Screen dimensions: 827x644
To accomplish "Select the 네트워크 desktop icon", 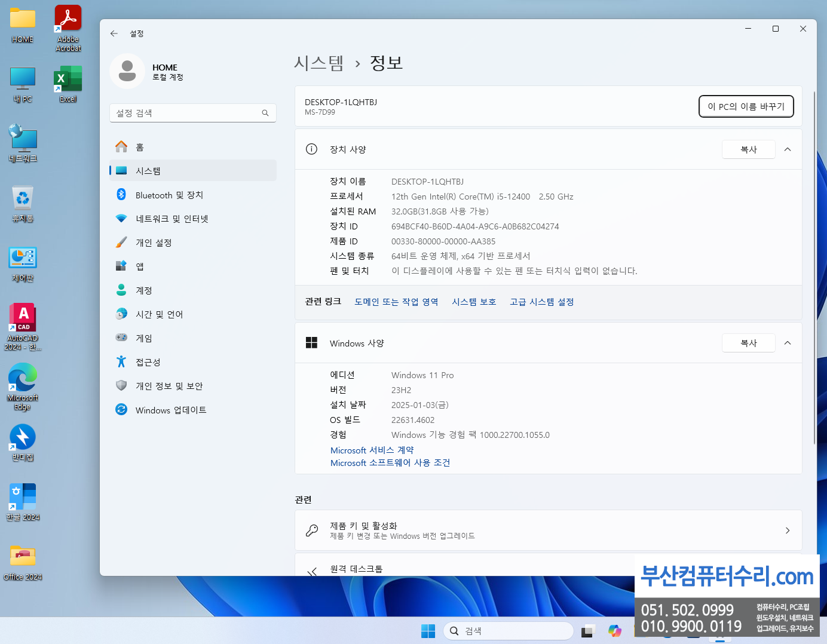I will click(x=23, y=143).
